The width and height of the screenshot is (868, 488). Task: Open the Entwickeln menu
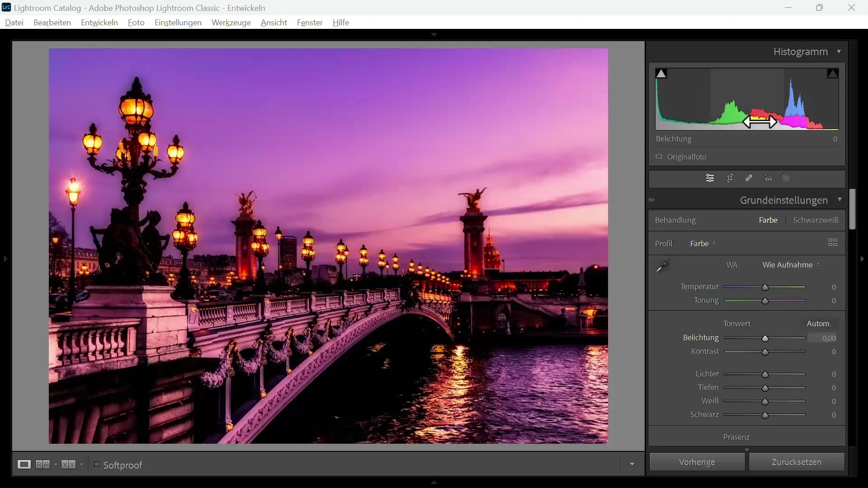(x=99, y=23)
